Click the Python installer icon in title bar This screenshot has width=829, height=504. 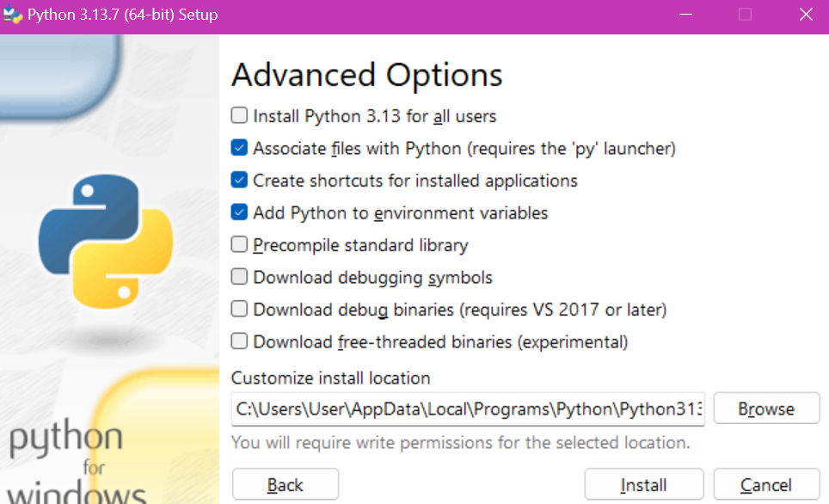click(12, 15)
